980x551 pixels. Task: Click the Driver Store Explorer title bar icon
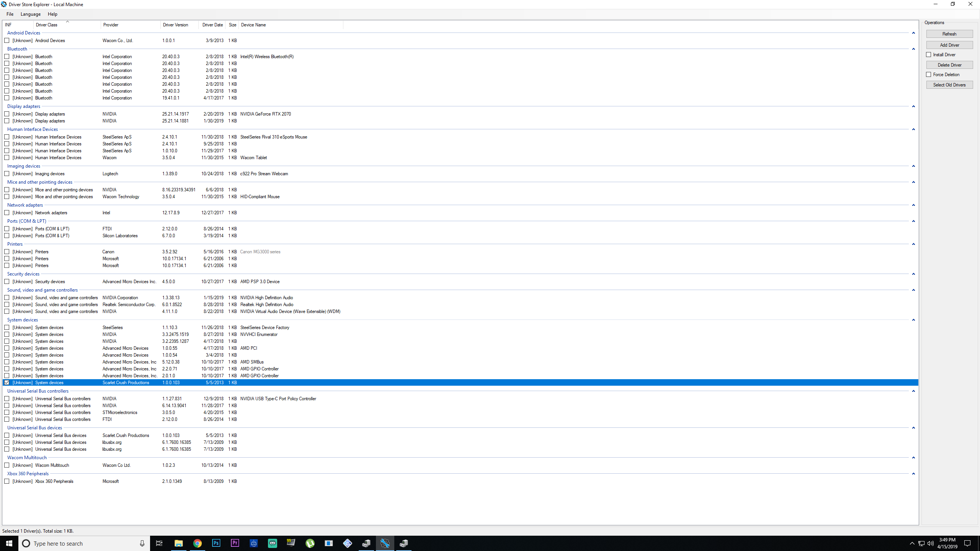4,4
